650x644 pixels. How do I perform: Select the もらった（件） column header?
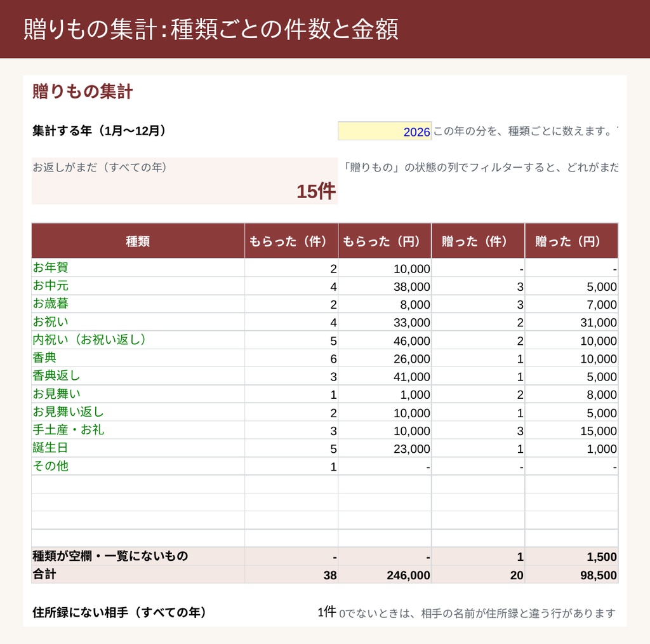click(291, 241)
